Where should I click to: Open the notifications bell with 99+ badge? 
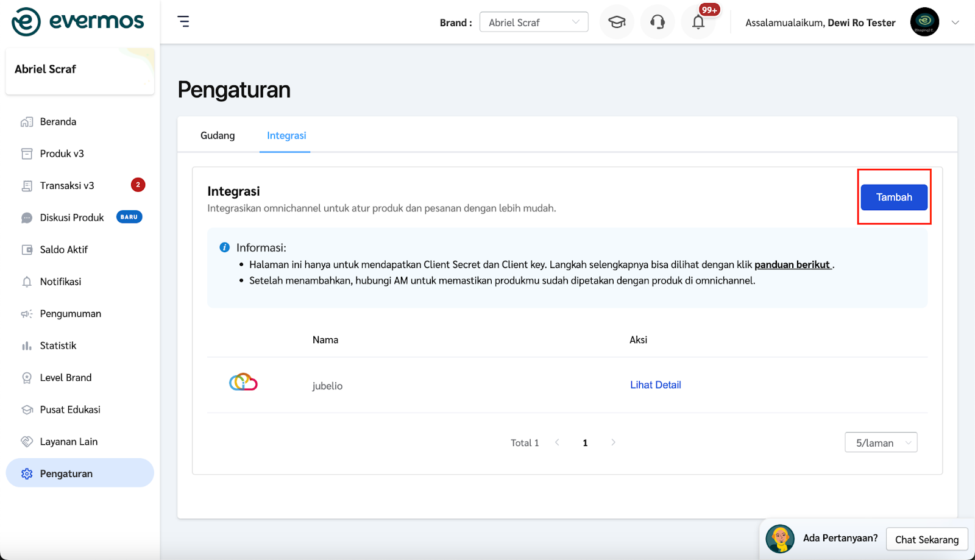(698, 22)
